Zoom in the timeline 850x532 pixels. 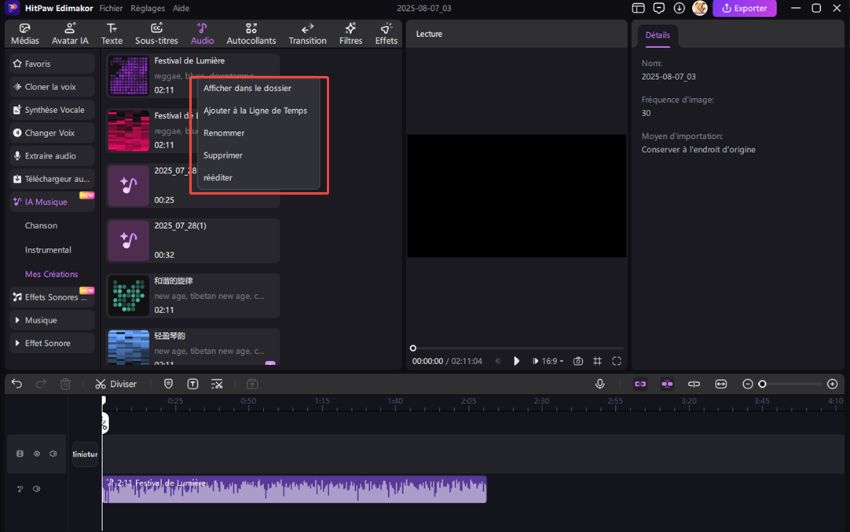point(833,384)
